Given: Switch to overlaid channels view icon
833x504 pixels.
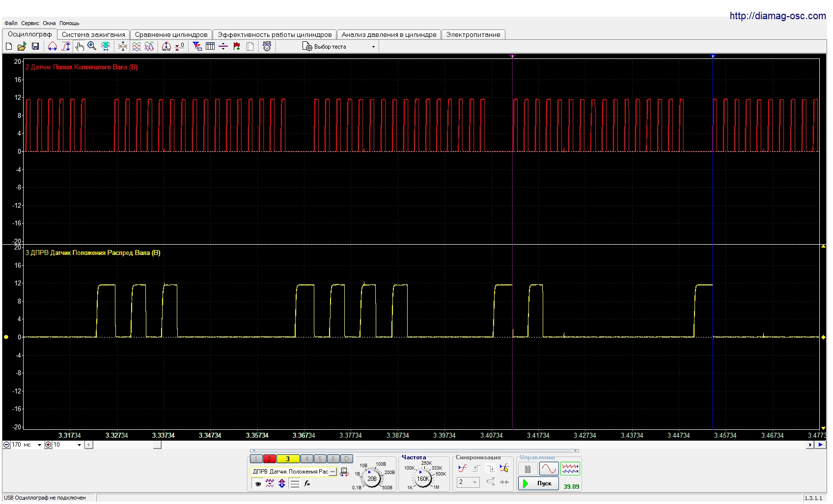Looking at the screenshot, I should [149, 46].
